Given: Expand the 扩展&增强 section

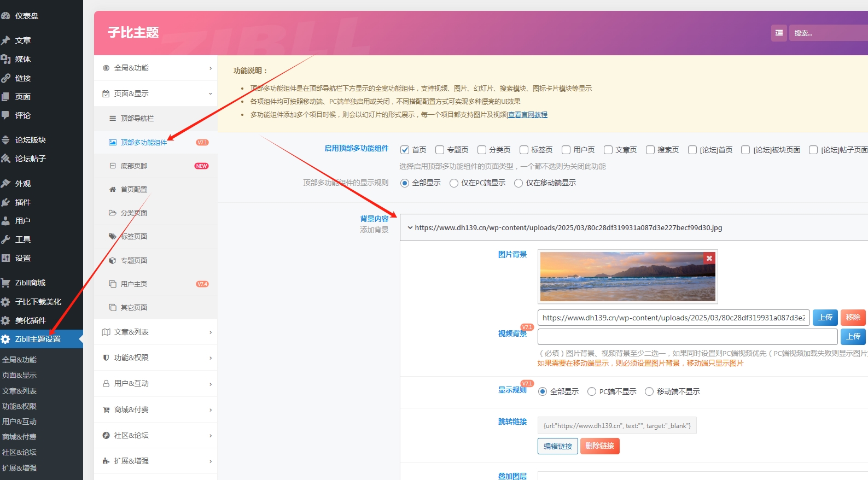Looking at the screenshot, I should click(156, 461).
